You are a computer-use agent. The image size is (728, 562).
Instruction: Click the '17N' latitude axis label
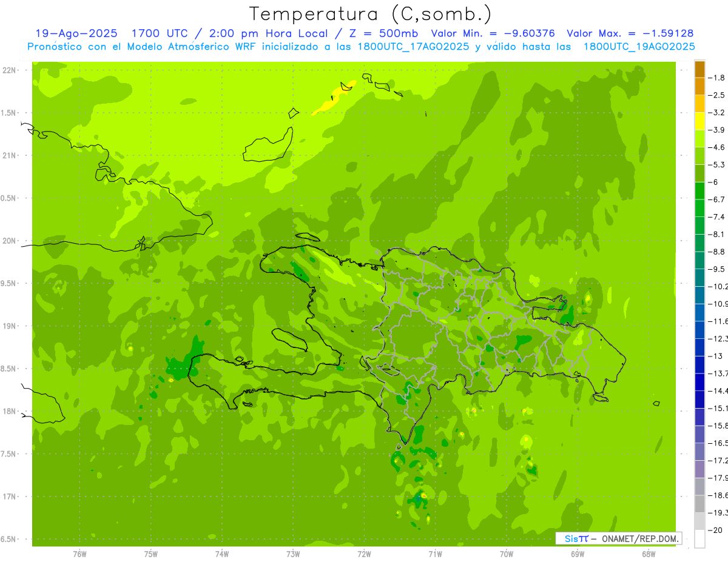click(x=10, y=497)
